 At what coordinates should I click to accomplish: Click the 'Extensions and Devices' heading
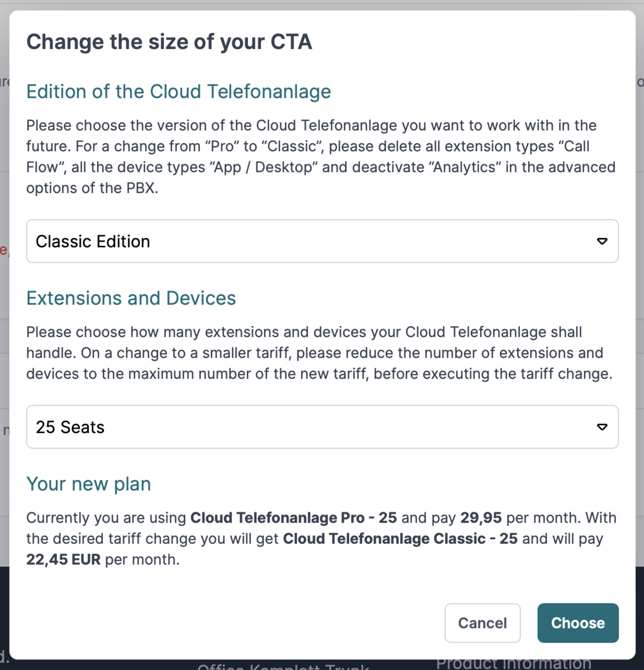pyautogui.click(x=131, y=298)
